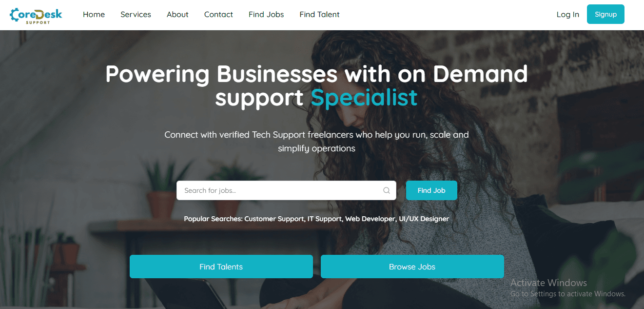The width and height of the screenshot is (644, 309).
Task: Click the Signup button
Action: tap(605, 14)
